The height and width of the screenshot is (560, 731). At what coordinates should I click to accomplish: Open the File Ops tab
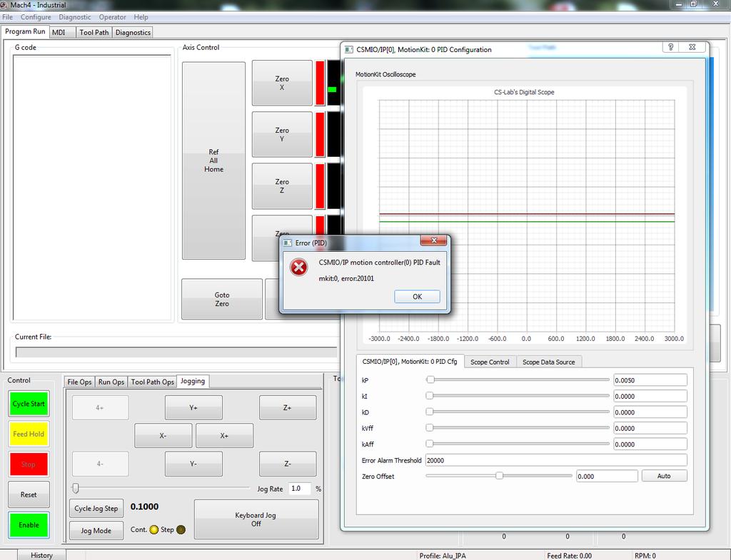coord(79,382)
